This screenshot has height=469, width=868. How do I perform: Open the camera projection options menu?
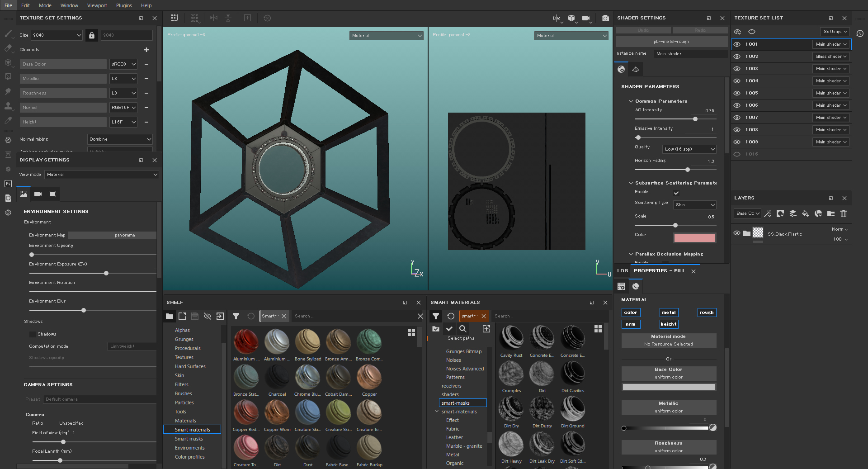click(x=587, y=18)
